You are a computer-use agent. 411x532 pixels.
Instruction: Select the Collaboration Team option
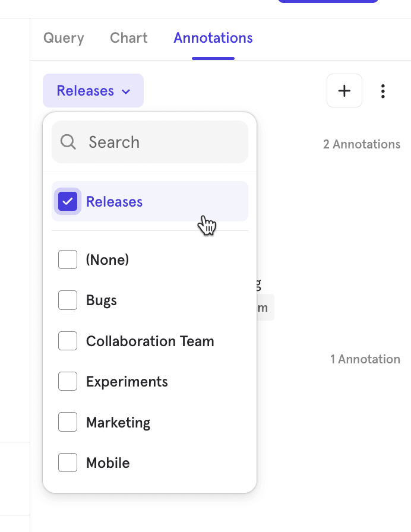pyautogui.click(x=150, y=341)
